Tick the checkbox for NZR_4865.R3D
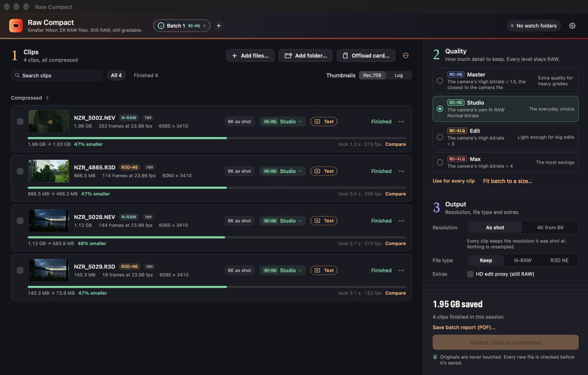This screenshot has height=375, width=588. [20, 171]
